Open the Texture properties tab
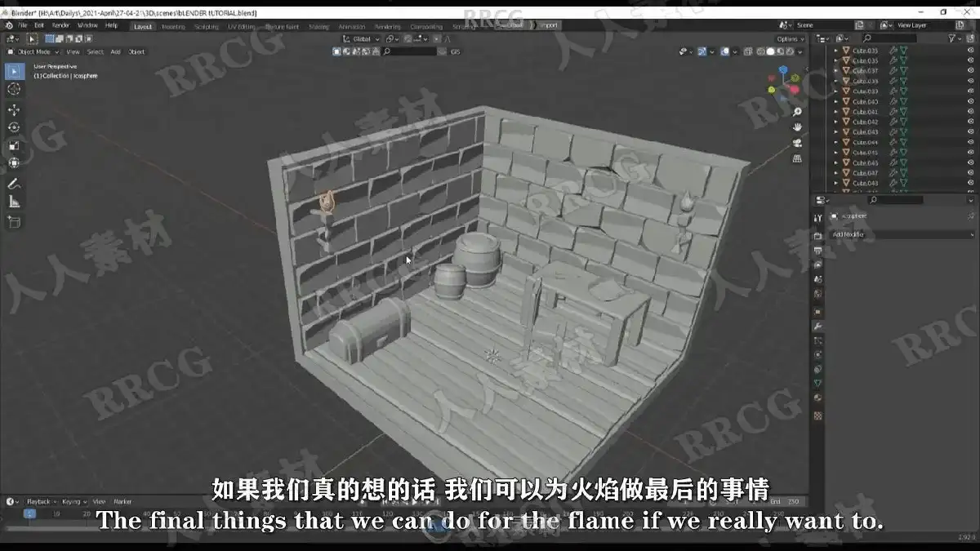 [x=817, y=415]
